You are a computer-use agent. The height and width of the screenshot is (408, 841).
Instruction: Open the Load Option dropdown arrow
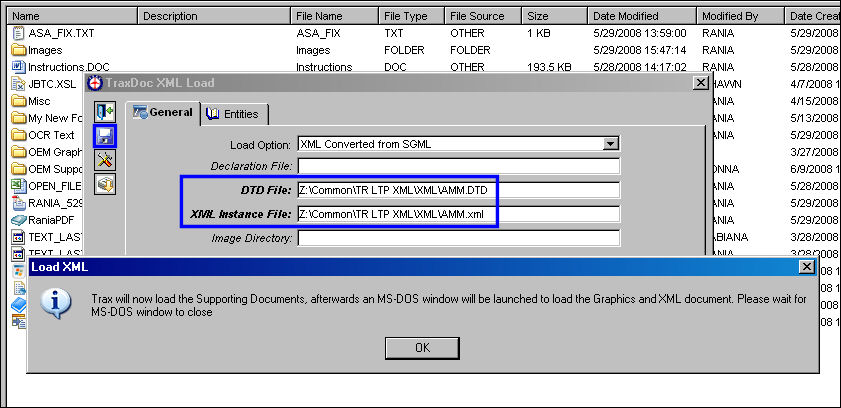point(609,144)
